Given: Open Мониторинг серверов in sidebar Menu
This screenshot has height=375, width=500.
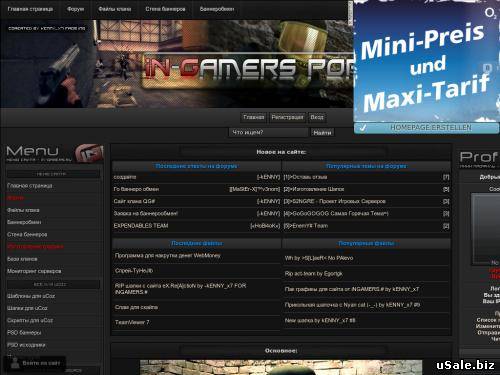Looking at the screenshot, I should 34,271.
